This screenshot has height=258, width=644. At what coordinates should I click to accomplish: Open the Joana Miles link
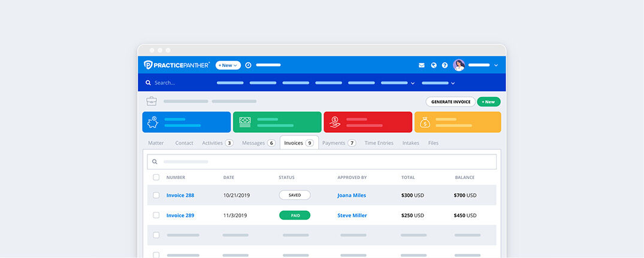pos(352,195)
